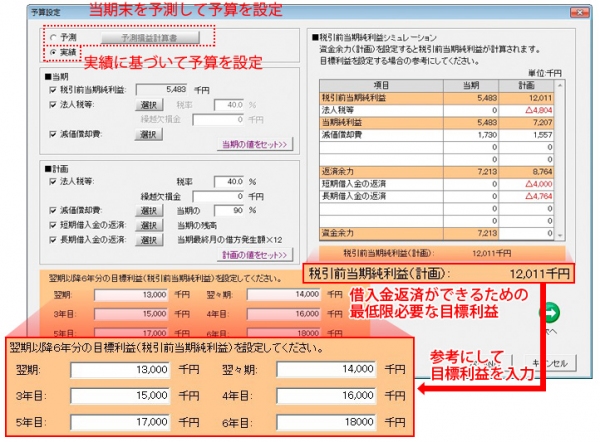
Task: Click the 税引前当期純利益 field showing 5,483
Action: (161, 90)
